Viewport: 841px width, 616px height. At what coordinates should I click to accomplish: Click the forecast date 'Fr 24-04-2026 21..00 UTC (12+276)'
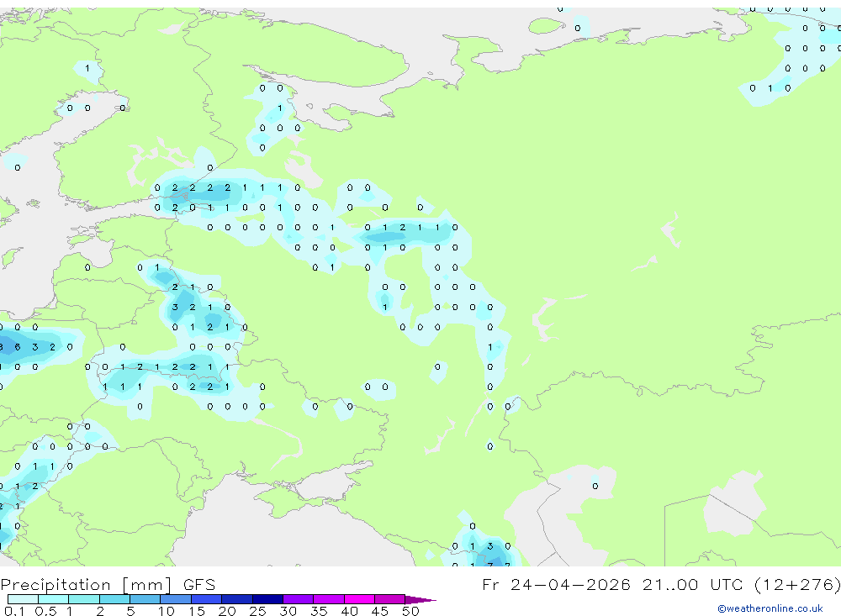661,585
